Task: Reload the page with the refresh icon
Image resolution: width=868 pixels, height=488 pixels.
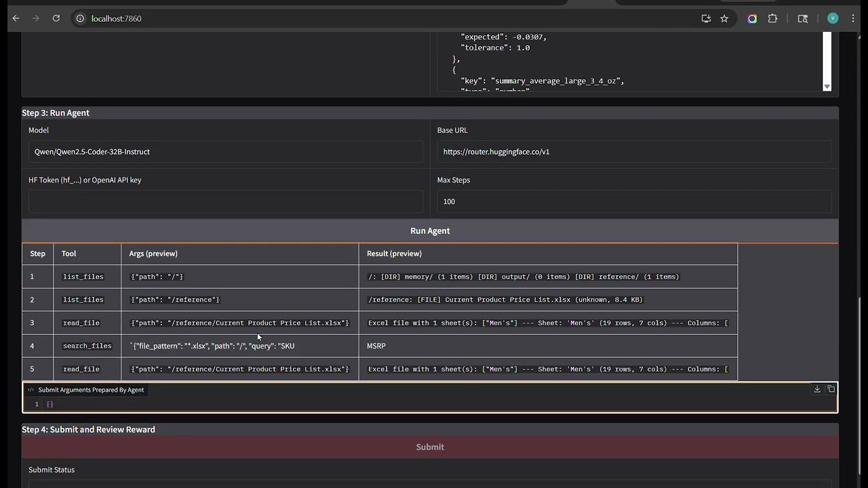Action: 56,18
